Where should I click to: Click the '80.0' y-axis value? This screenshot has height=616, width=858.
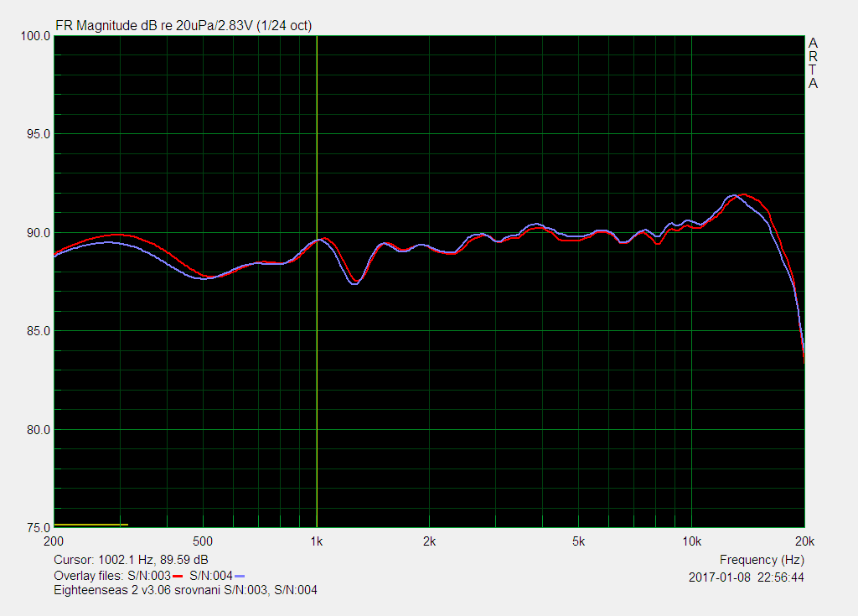point(38,430)
